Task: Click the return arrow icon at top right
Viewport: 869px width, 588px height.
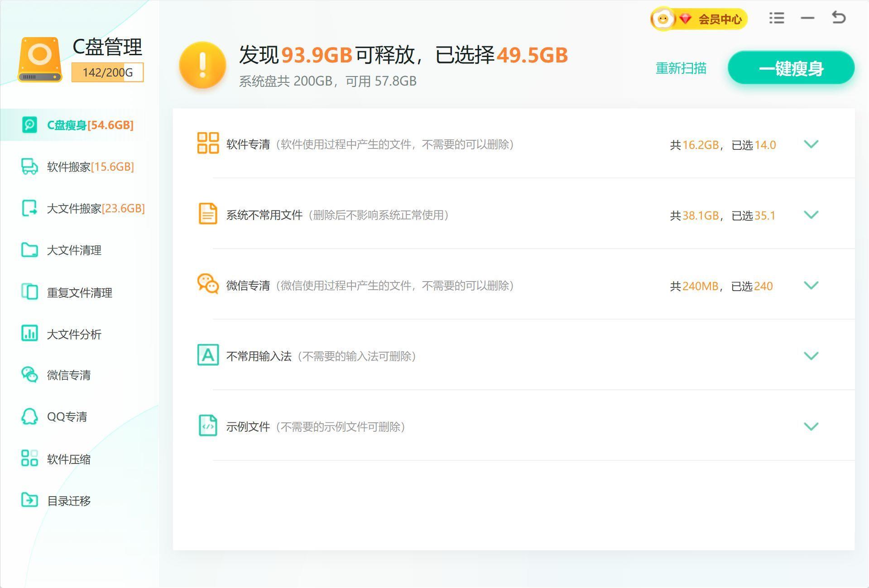Action: pos(839,17)
